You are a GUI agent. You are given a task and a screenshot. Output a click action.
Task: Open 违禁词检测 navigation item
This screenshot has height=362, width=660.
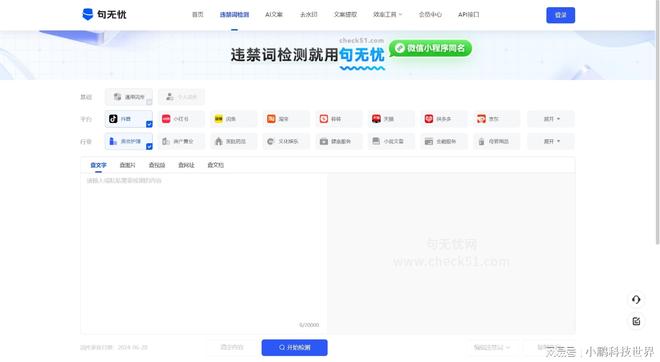[x=234, y=14]
